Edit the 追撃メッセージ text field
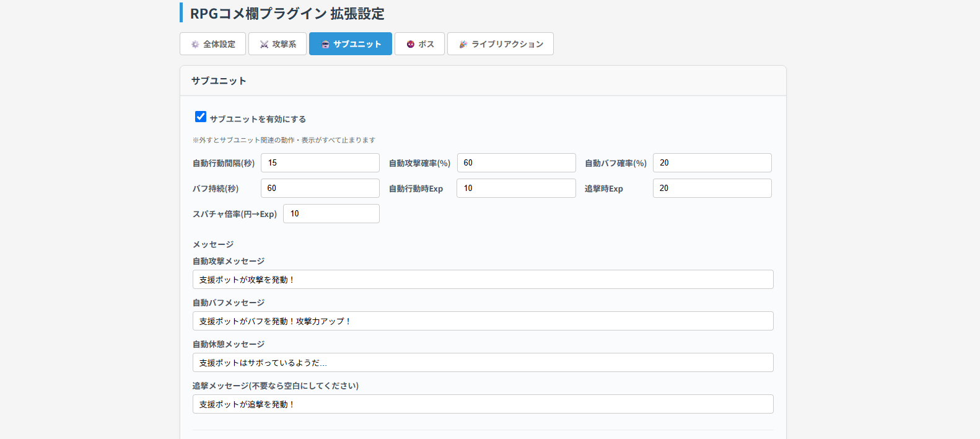 click(483, 404)
